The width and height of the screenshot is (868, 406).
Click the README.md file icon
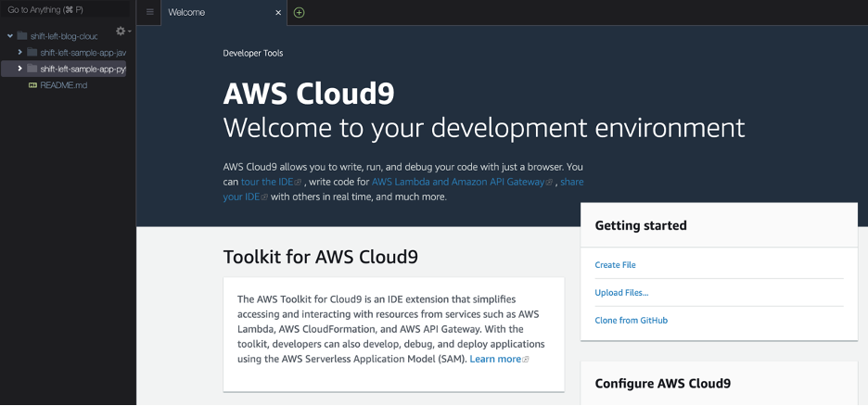point(32,85)
